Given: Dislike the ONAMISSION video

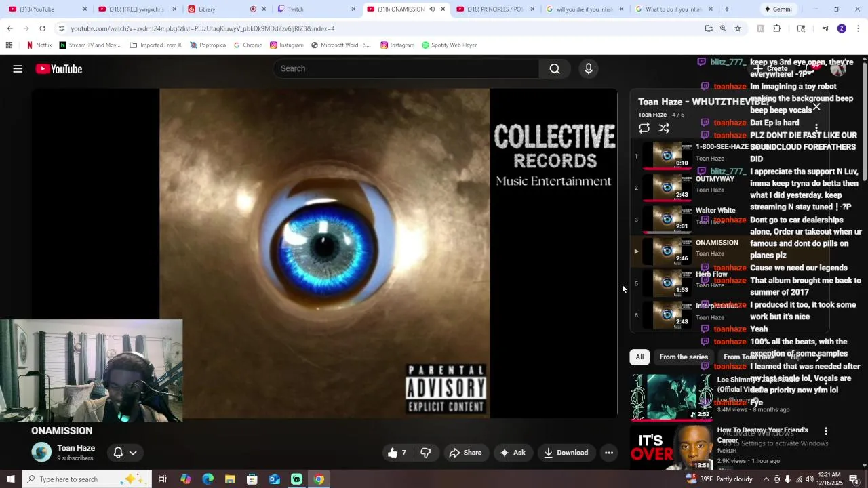Looking at the screenshot, I should [425, 453].
